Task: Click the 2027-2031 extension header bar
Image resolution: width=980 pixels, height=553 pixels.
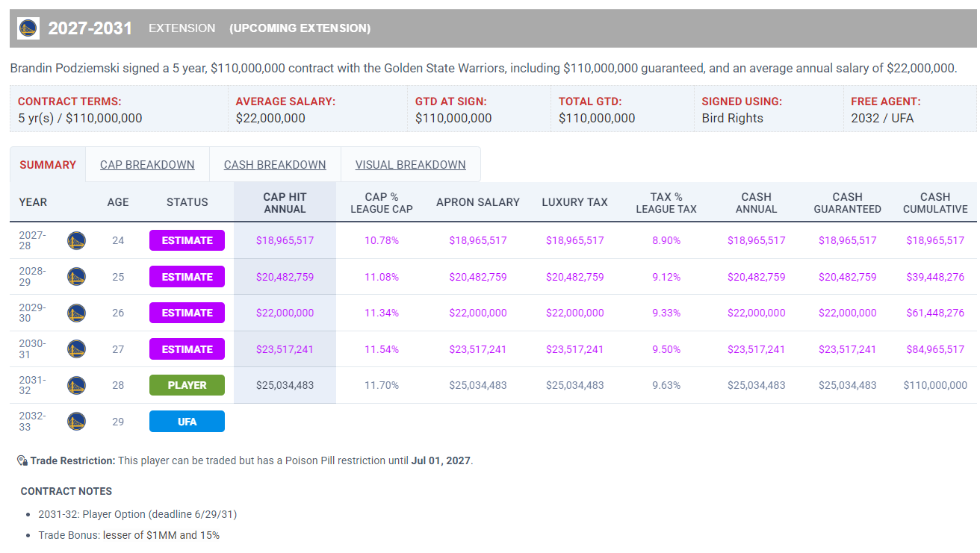Action: pos(493,28)
